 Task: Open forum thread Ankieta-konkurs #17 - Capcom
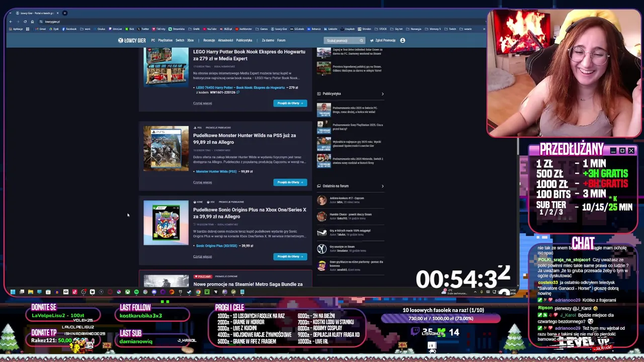(347, 198)
